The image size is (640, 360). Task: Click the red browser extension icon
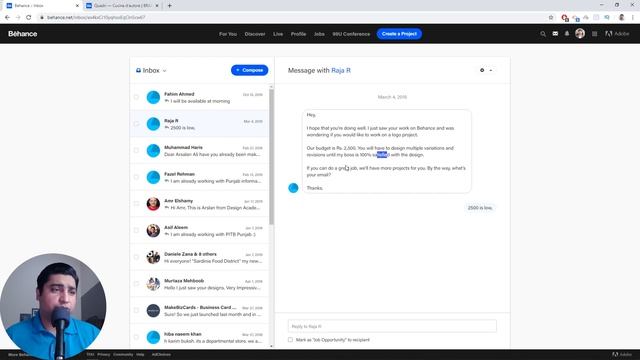click(565, 18)
